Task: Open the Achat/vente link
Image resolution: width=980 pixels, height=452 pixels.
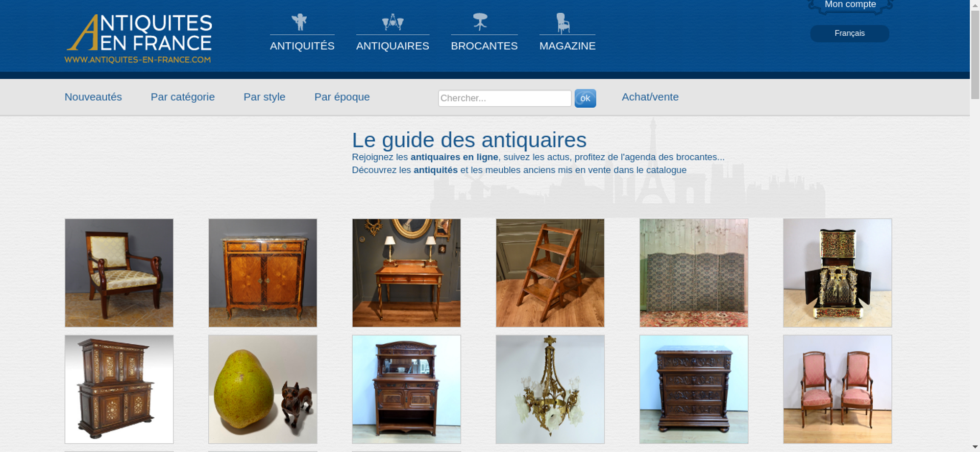Action: (x=650, y=97)
